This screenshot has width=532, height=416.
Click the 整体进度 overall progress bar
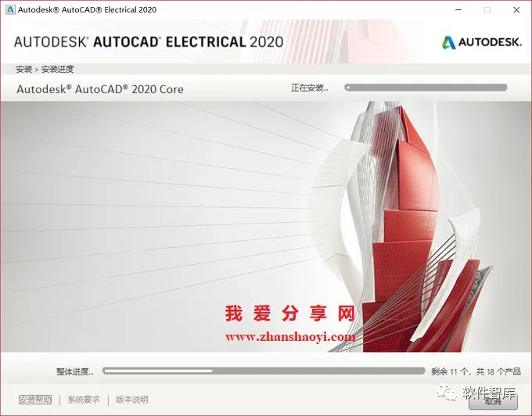pos(264,371)
